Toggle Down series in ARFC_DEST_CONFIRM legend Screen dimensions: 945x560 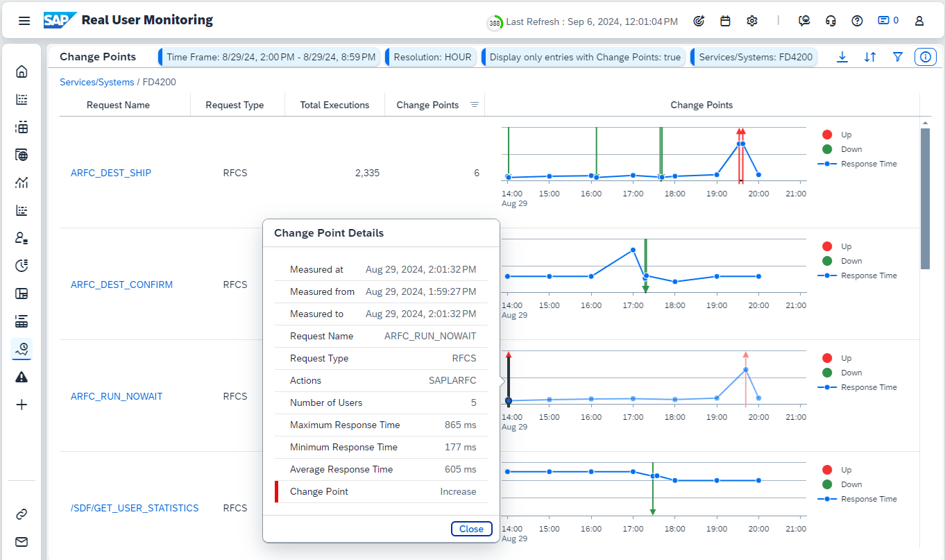[842, 261]
